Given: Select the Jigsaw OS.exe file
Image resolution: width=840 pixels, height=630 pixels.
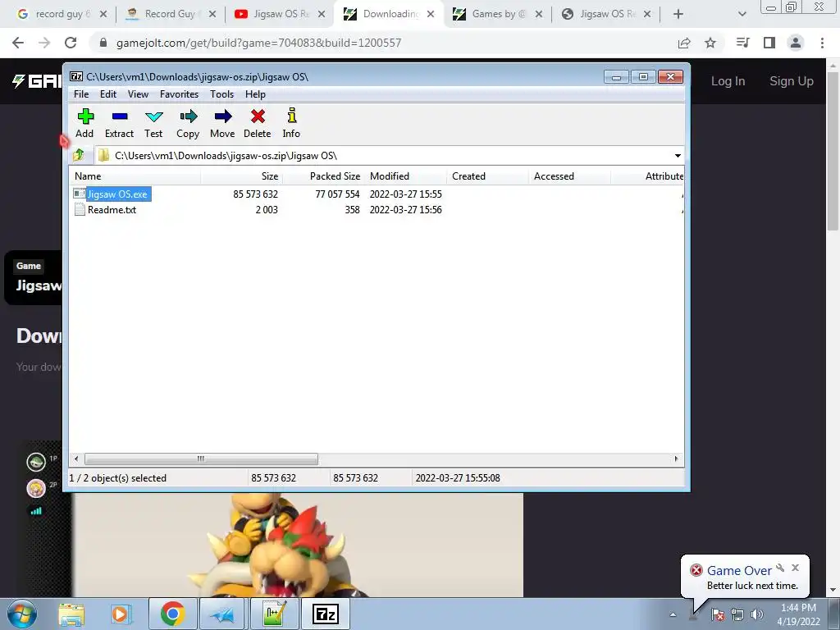Looking at the screenshot, I should tap(116, 194).
